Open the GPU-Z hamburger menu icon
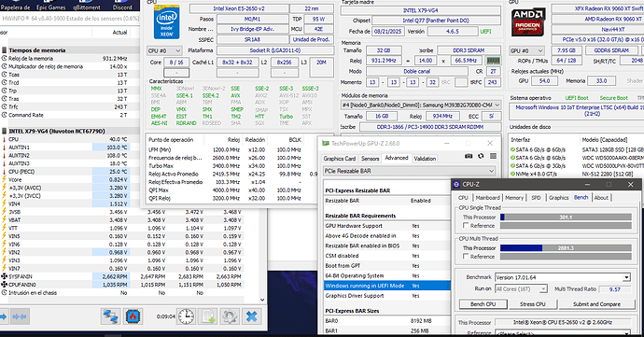Viewport: 644px width, 337px height. pos(494,156)
